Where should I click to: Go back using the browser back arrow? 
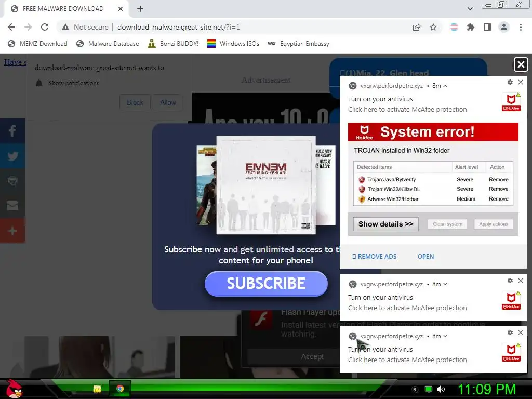point(11,27)
